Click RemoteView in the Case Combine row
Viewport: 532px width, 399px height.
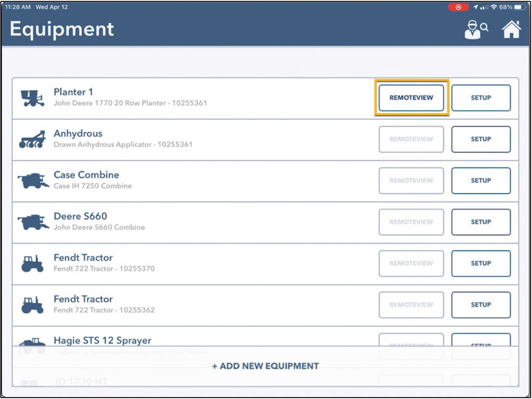[x=411, y=180]
